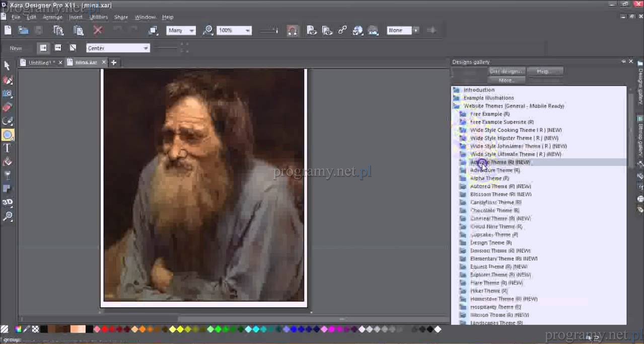Pick the Zoom magnifier tool in left toolbar
The height and width of the screenshot is (344, 644).
point(8,216)
